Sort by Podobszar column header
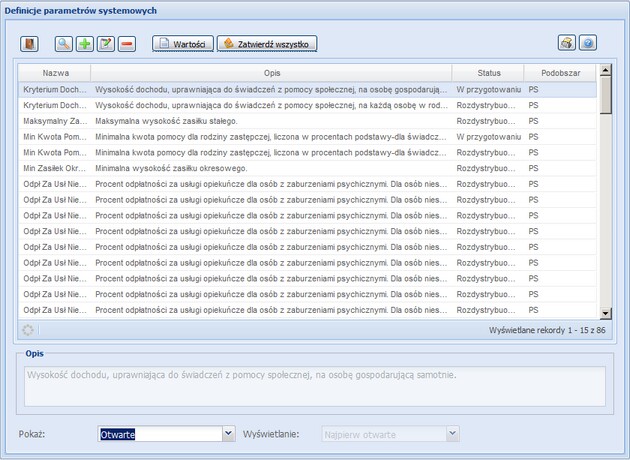The width and height of the screenshot is (630, 460). point(560,73)
